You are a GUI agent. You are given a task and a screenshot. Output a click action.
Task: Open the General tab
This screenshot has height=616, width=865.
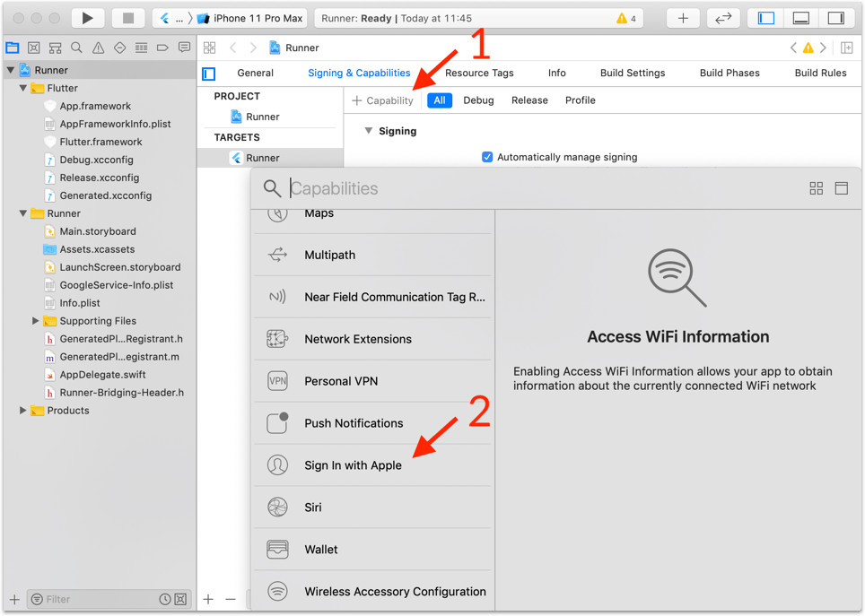point(255,73)
